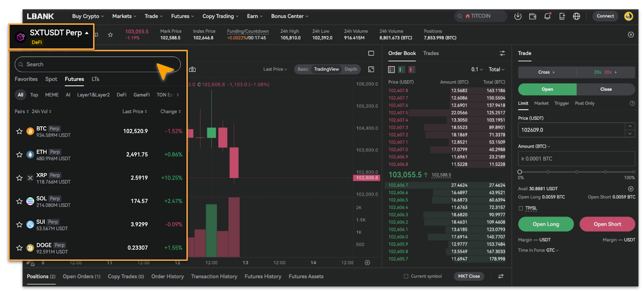The height and width of the screenshot is (291, 644).
Task: Click the pair Search field
Action: coord(98,64)
